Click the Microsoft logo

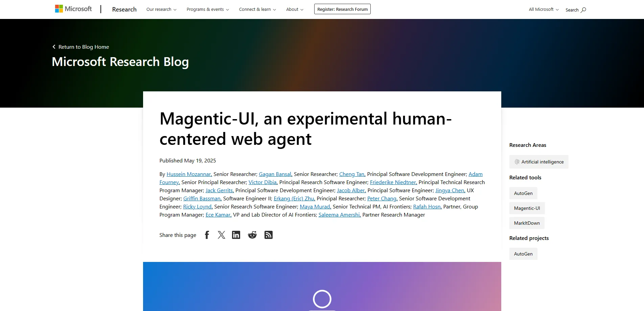point(73,9)
